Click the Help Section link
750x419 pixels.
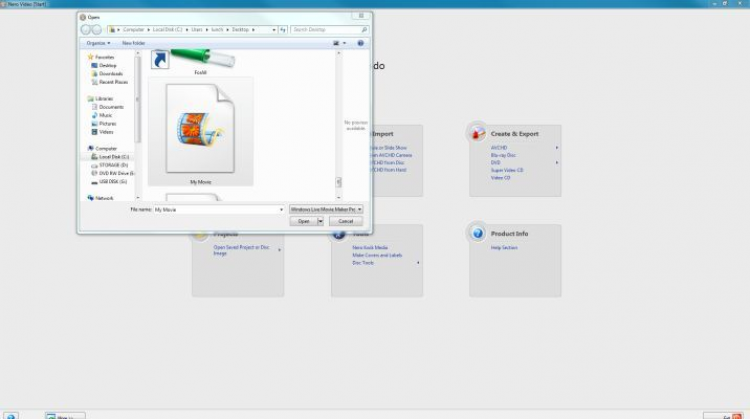click(x=504, y=248)
